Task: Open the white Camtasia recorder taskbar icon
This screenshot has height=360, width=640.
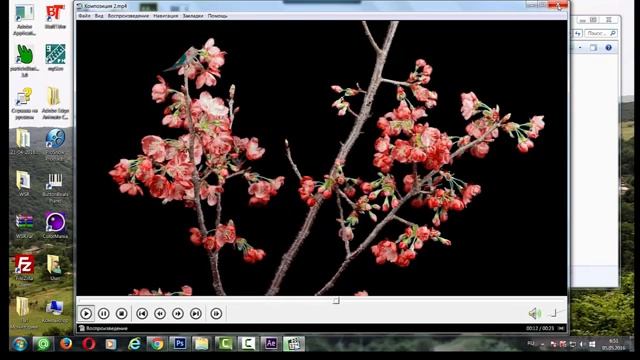Action: (247, 344)
